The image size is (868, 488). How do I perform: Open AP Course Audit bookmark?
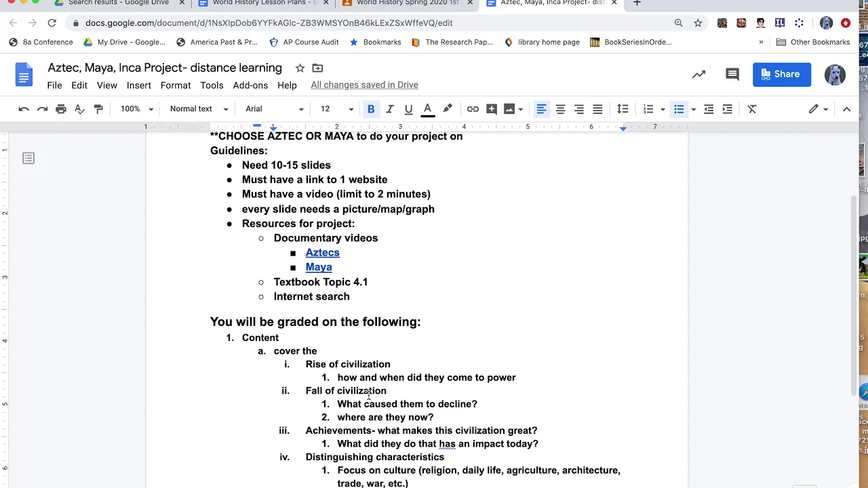point(304,42)
